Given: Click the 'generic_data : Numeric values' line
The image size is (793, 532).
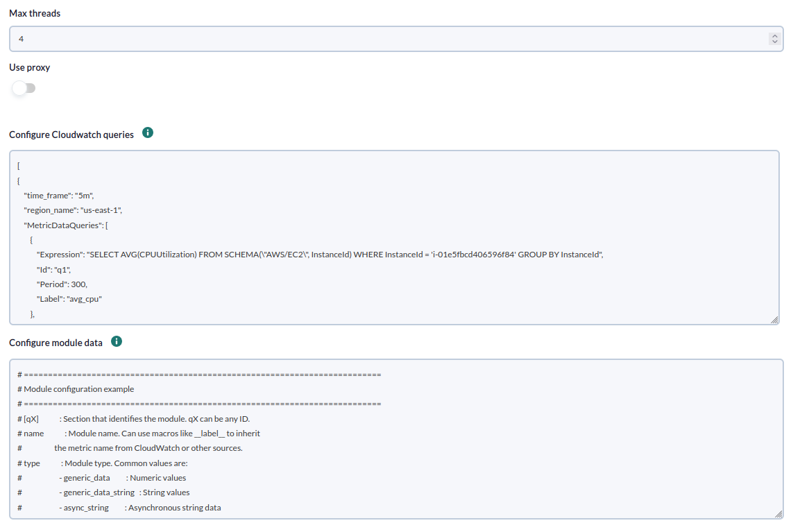Looking at the screenshot, I should click(102, 479).
